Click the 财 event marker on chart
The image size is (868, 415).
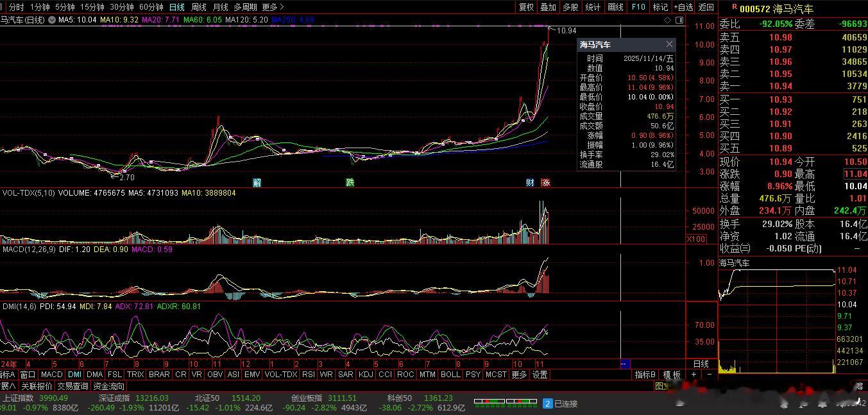(x=530, y=182)
